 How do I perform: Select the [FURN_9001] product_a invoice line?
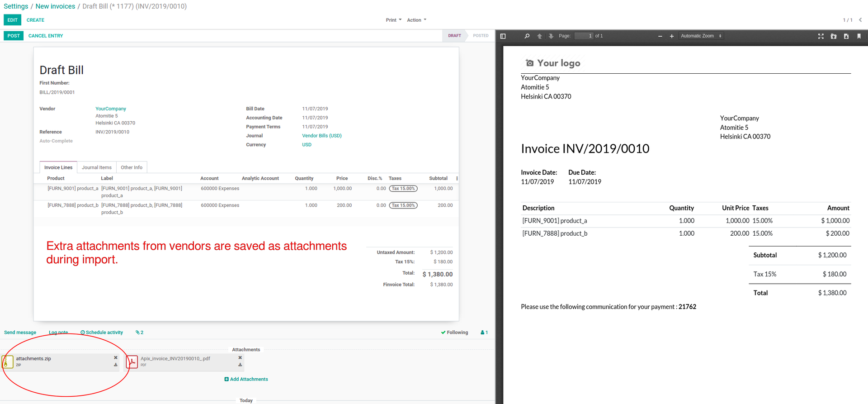click(x=246, y=192)
